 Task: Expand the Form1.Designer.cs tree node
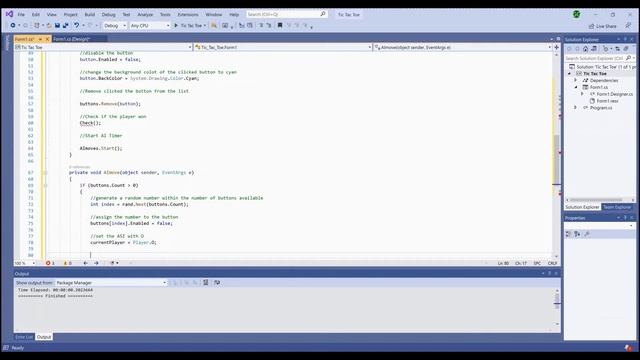tap(582, 94)
